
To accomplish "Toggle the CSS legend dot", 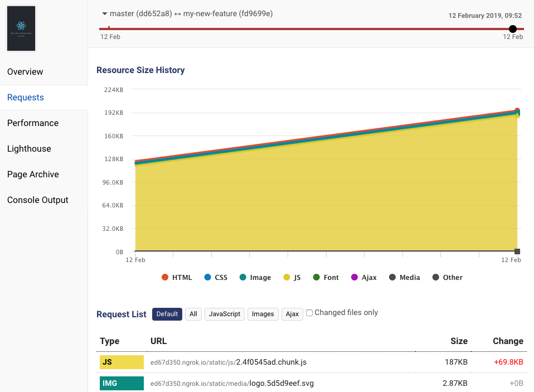I will point(208,277).
